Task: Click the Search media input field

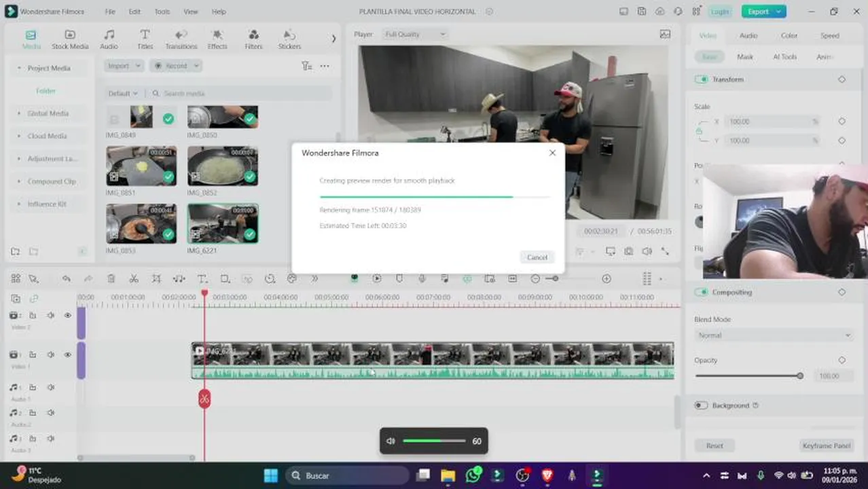Action: pyautogui.click(x=240, y=93)
